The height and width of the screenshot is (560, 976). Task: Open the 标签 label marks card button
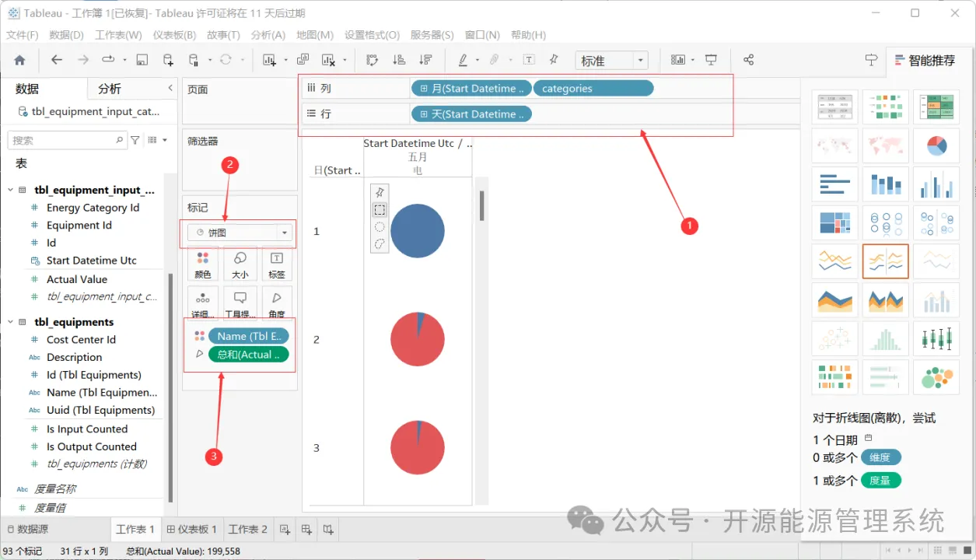pyautogui.click(x=276, y=264)
